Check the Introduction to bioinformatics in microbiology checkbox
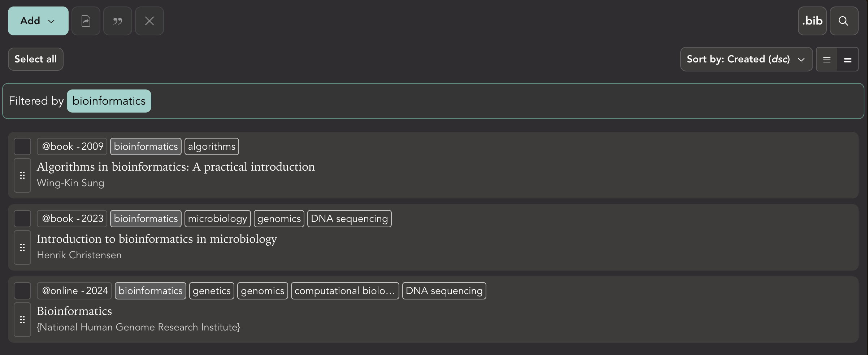Viewport: 868px width, 355px height. (22, 219)
